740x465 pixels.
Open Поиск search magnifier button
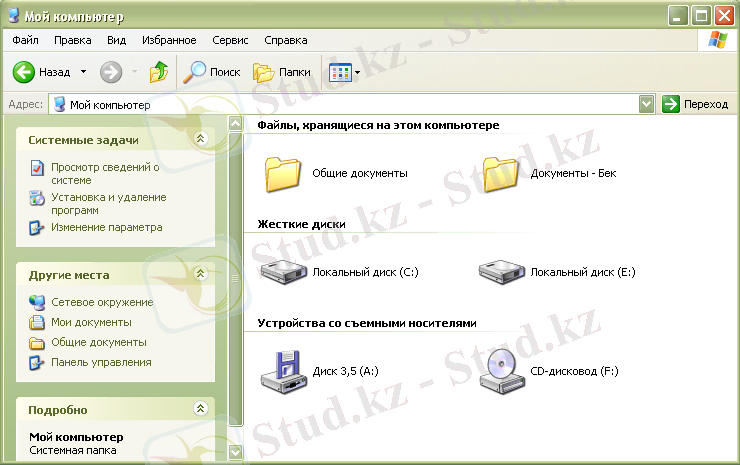211,72
